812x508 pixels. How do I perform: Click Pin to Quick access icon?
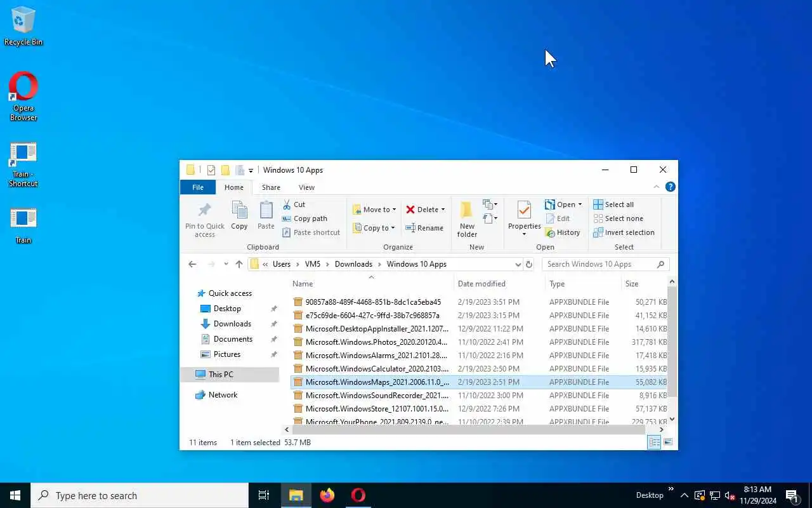(204, 210)
